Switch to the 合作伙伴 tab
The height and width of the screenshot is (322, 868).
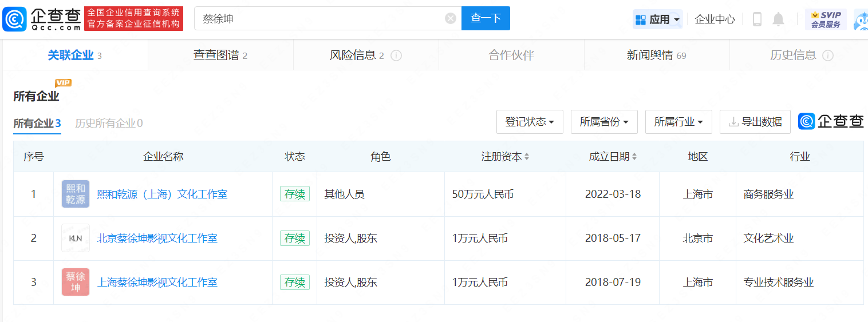[x=511, y=55]
